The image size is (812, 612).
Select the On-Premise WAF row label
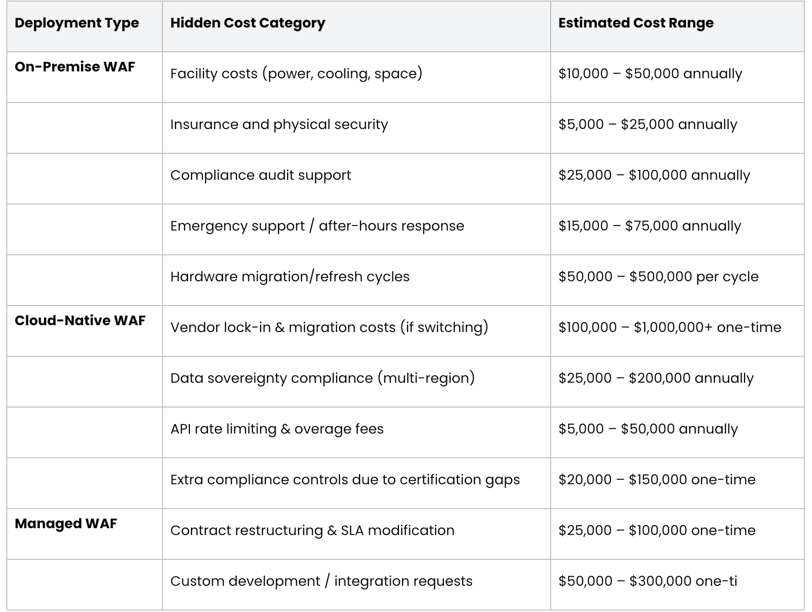75,67
